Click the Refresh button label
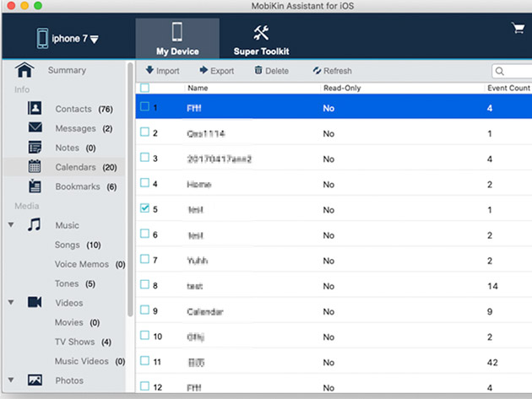Image resolution: width=532 pixels, height=399 pixels. point(338,71)
